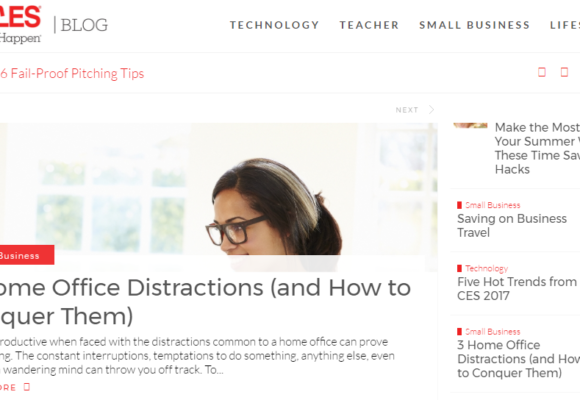Click the red Business category badge
The image size is (580, 400).
(27, 255)
